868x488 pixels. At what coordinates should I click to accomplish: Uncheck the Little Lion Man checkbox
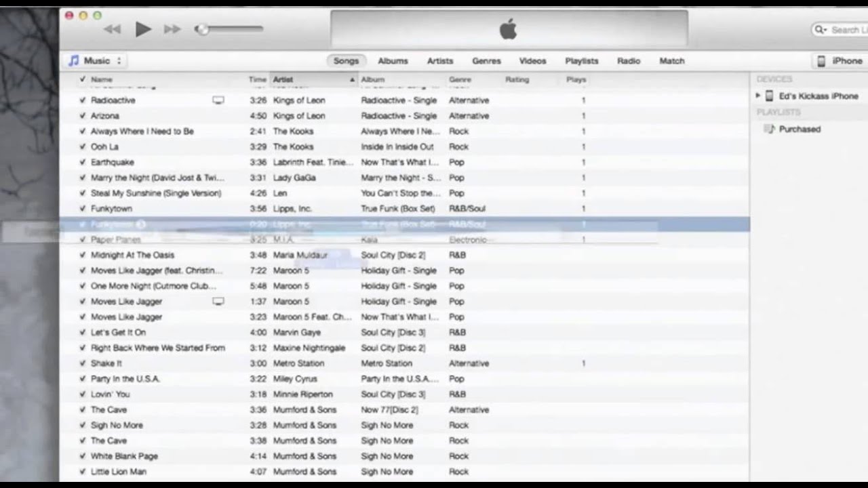(x=82, y=472)
